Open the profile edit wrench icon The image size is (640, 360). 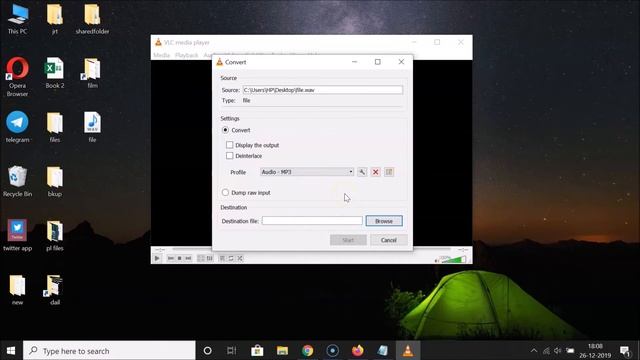tap(362, 172)
